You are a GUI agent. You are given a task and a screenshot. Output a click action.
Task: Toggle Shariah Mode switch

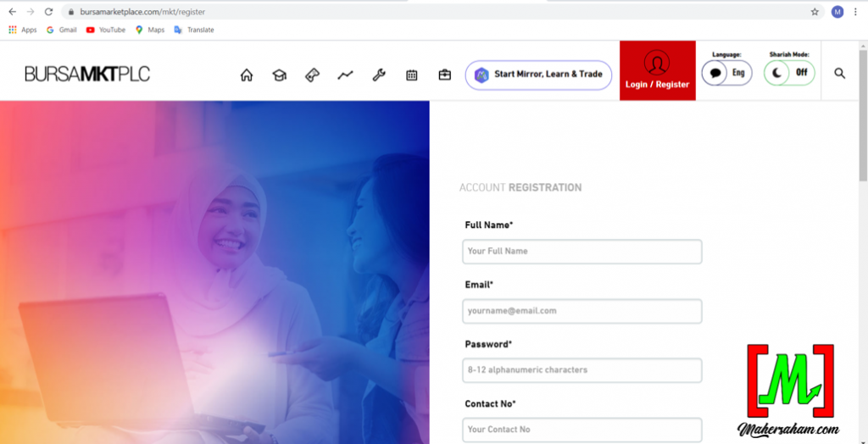(789, 73)
